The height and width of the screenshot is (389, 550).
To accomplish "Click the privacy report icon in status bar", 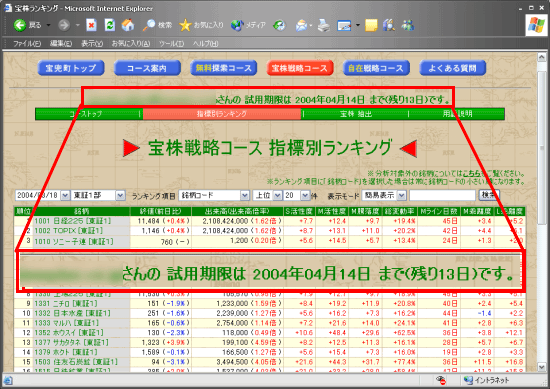I will 441,380.
